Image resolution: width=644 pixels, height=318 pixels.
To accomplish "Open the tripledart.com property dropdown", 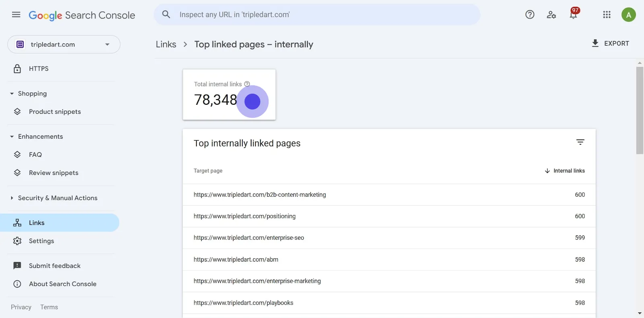I will tap(64, 44).
